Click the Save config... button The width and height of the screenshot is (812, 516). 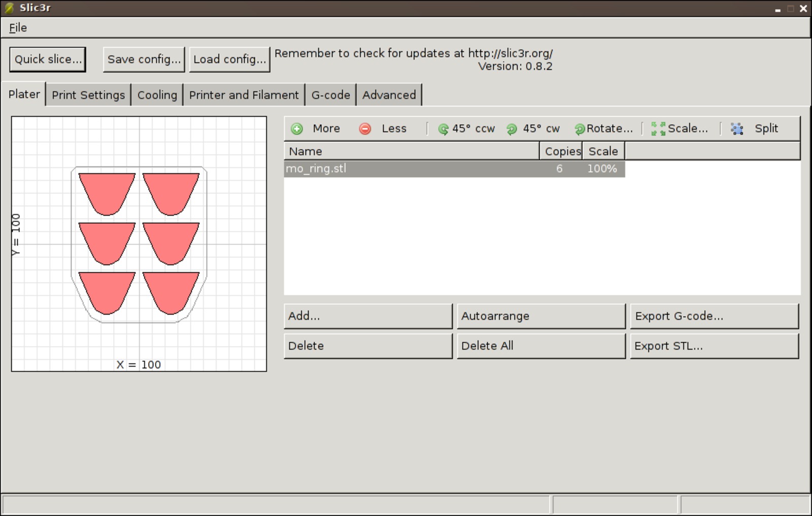tap(144, 59)
